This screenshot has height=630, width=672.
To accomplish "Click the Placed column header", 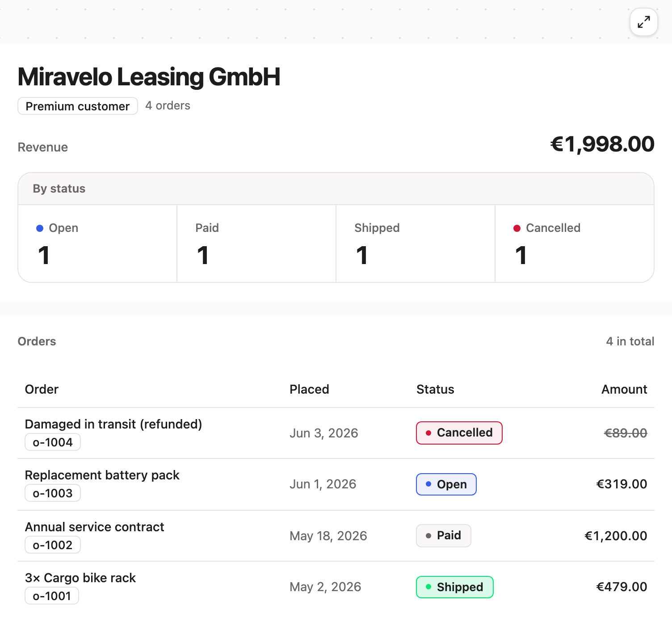I will (309, 389).
